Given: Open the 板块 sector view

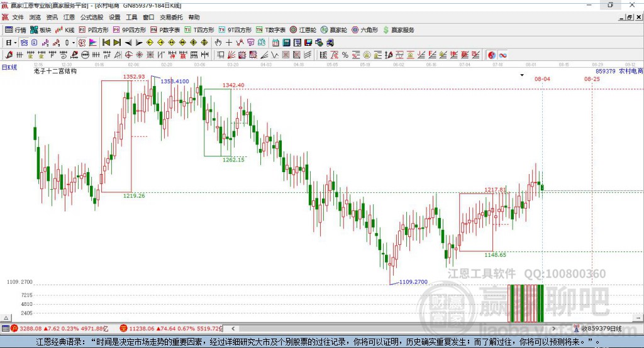Looking at the screenshot, I should [40, 30].
